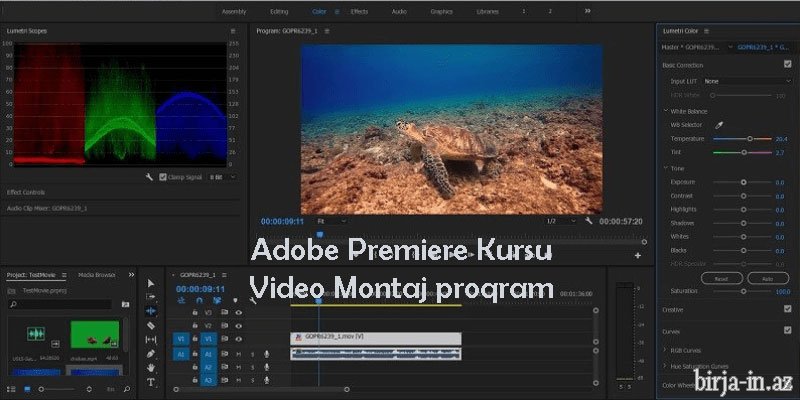Screen dimensions: 800x400
Task: Open Program monitor wrench settings
Action: tap(589, 221)
